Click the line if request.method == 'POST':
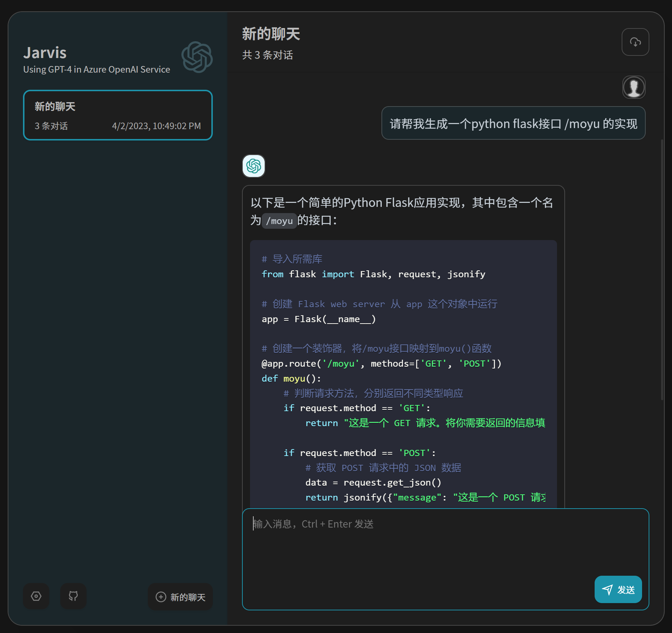The height and width of the screenshot is (633, 672). click(x=360, y=453)
